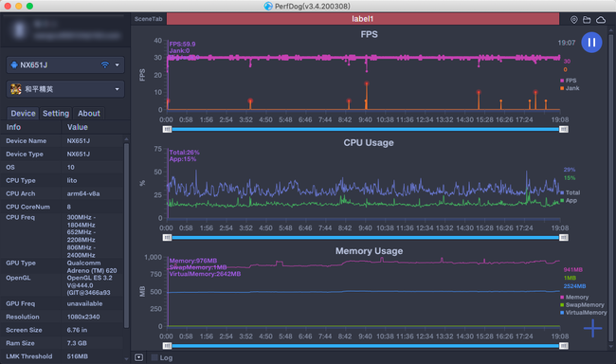
Task: Click FPS chart right range handle
Action: 564,129
